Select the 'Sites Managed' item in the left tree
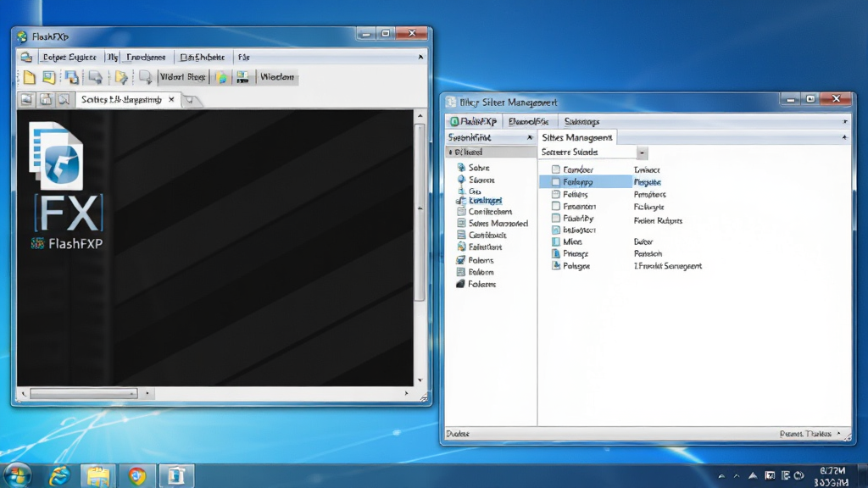The height and width of the screenshot is (488, 868). click(498, 224)
